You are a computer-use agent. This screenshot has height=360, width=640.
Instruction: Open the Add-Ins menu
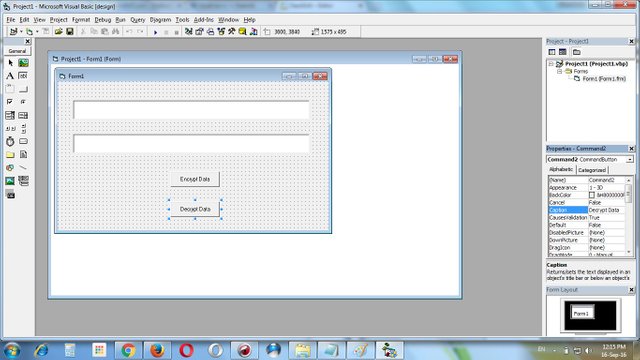204,20
